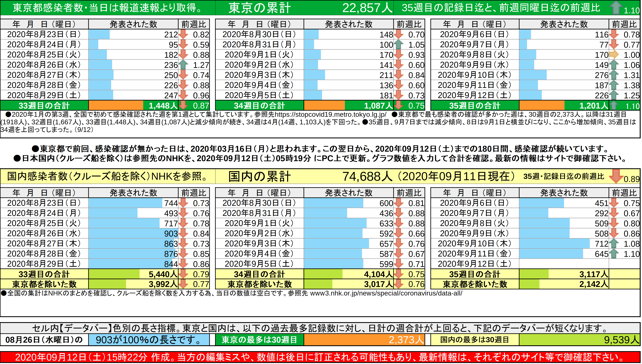This screenshot has width=642, height=364.
Task: Click the empty national cell for 9月12日(土)
Action: tap(564, 264)
